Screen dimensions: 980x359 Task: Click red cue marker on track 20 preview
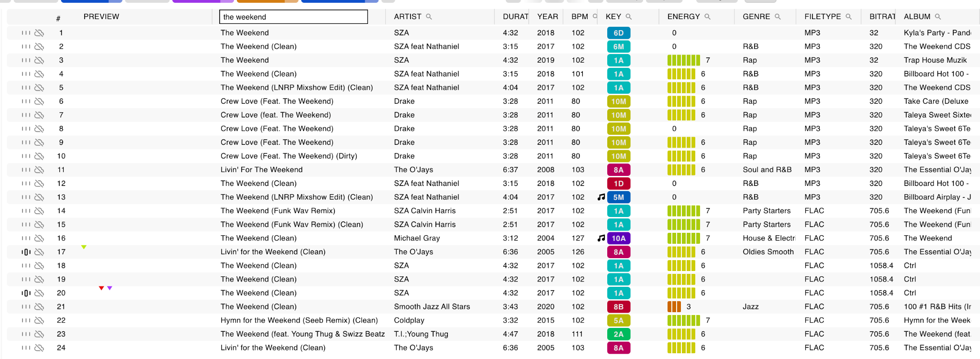point(101,288)
